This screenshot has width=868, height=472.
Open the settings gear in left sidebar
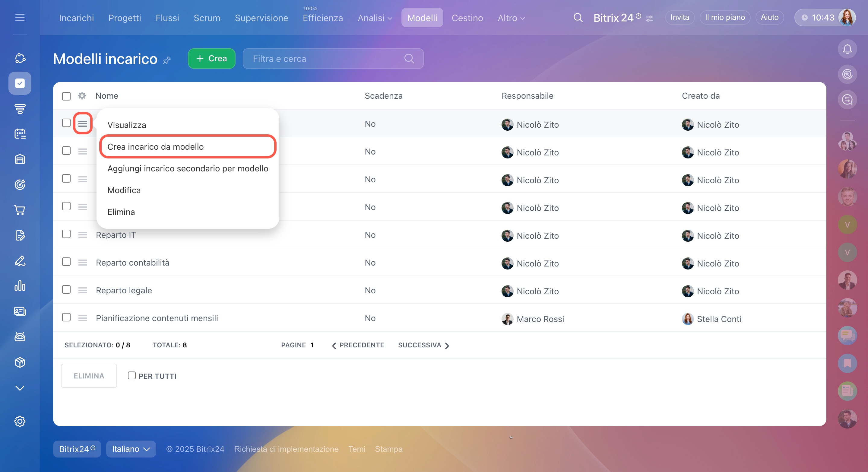tap(20, 421)
